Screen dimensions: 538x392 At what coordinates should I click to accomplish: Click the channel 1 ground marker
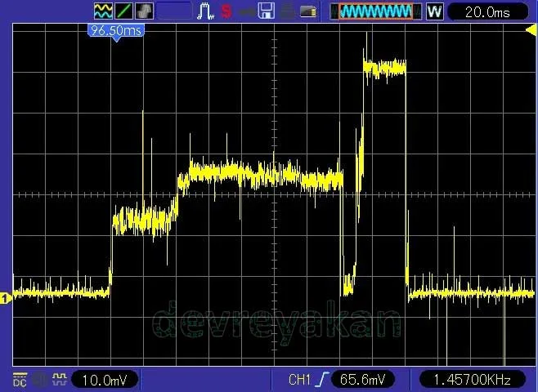tap(5, 298)
